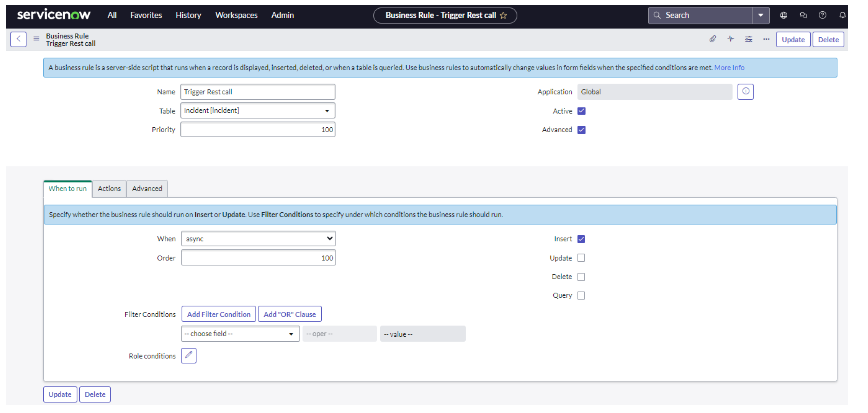Follow the More Info link

point(729,67)
